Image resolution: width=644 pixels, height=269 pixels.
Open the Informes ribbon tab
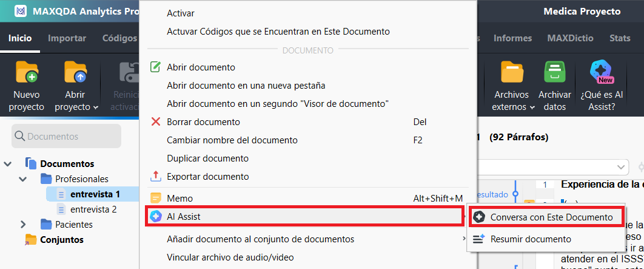pos(512,38)
